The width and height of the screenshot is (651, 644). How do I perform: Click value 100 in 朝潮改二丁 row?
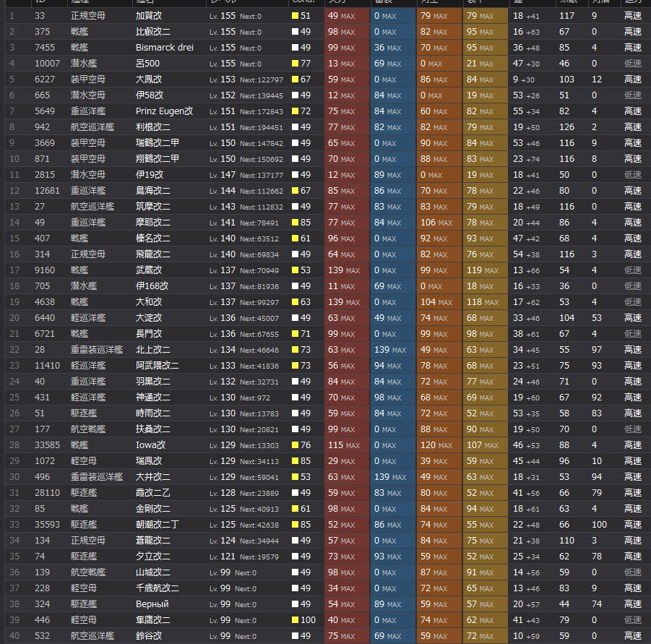(599, 525)
